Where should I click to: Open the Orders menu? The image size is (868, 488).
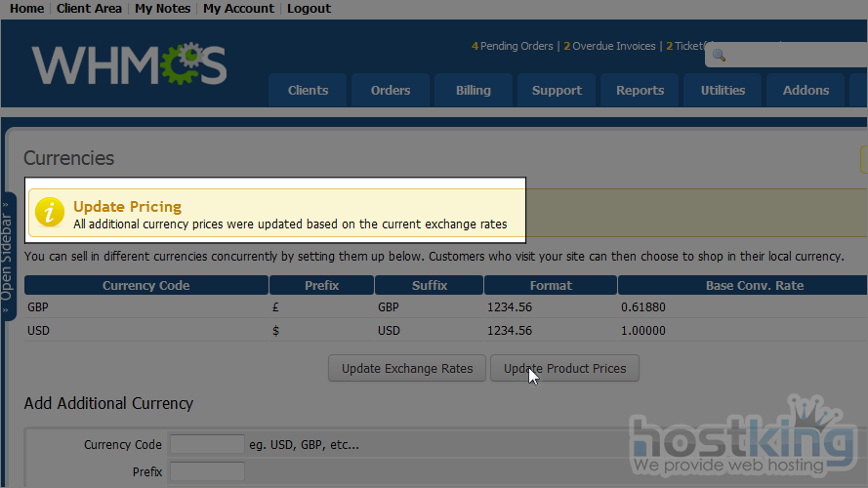(391, 90)
